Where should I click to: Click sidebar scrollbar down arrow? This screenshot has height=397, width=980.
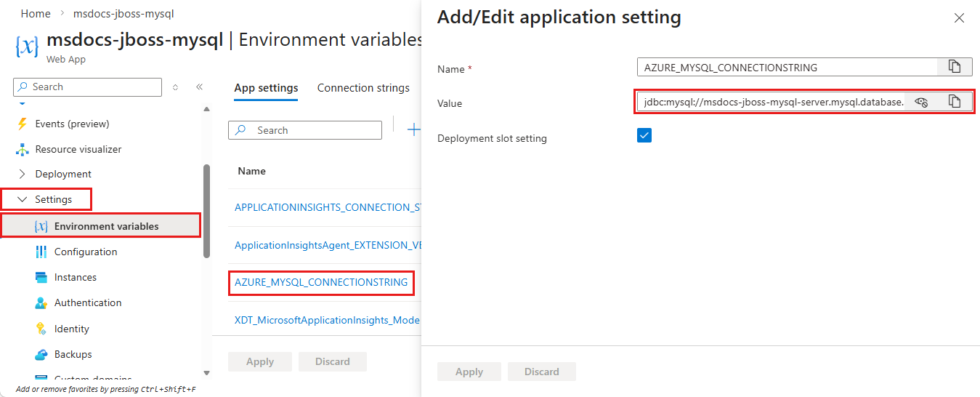coord(206,373)
